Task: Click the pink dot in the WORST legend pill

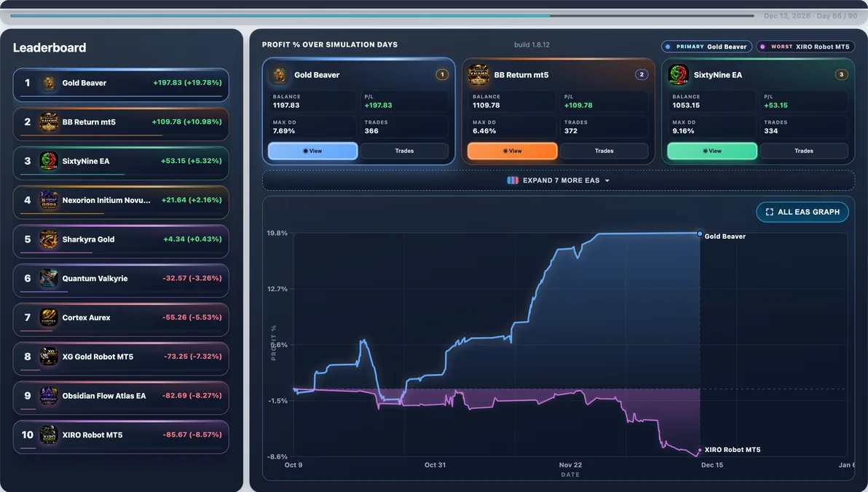Action: pos(763,47)
